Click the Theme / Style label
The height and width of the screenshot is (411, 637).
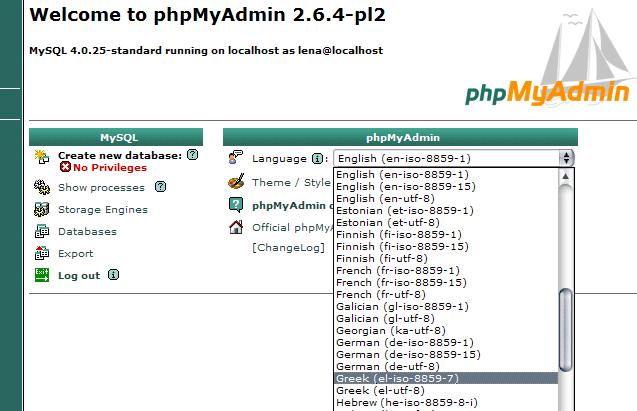point(291,182)
